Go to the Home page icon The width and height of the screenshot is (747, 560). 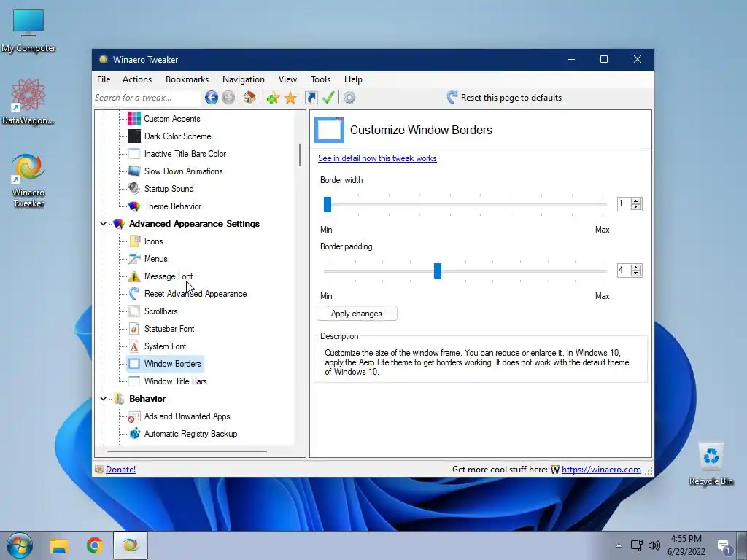(249, 97)
